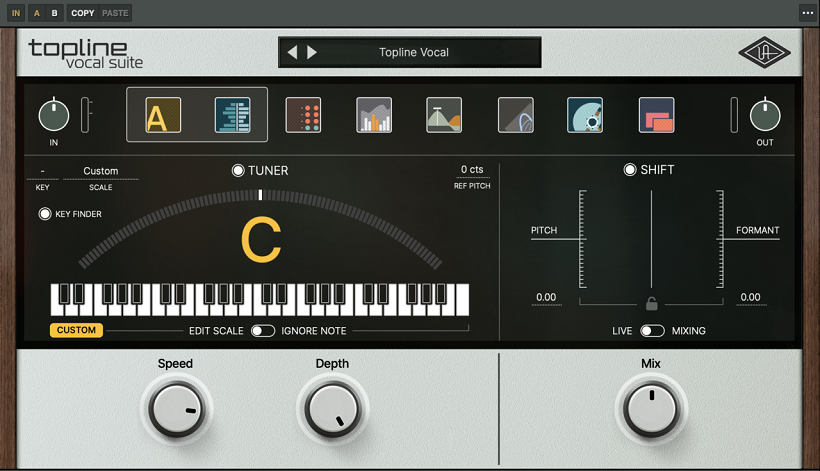The image size is (820, 471).
Task: Click the OUT gain knob
Action: [x=765, y=116]
